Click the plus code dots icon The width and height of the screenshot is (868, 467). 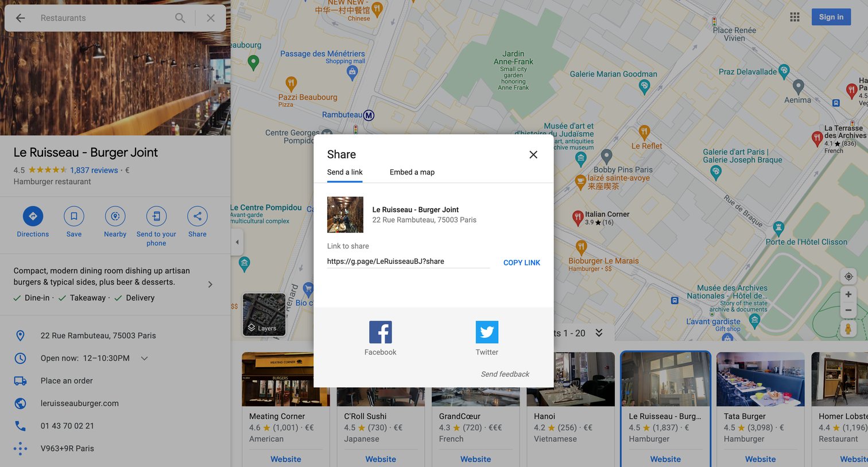tap(20, 449)
